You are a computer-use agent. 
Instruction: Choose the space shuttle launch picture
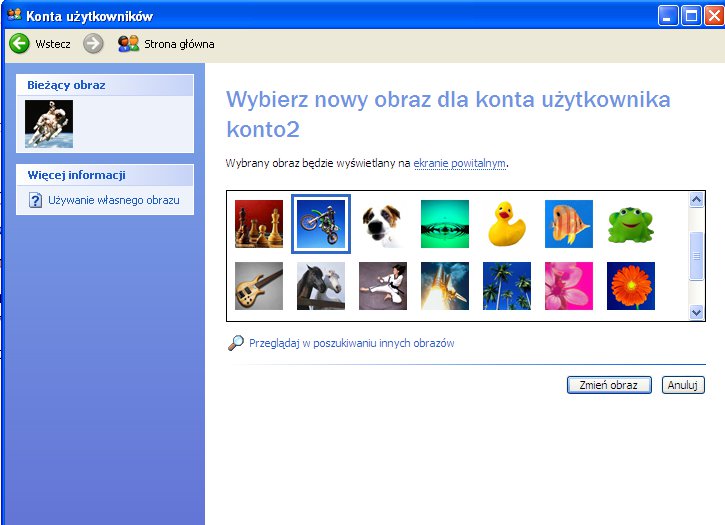[445, 286]
